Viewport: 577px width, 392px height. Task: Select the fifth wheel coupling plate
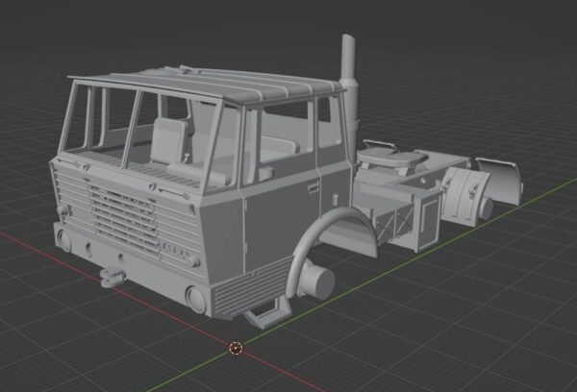coord(392,159)
